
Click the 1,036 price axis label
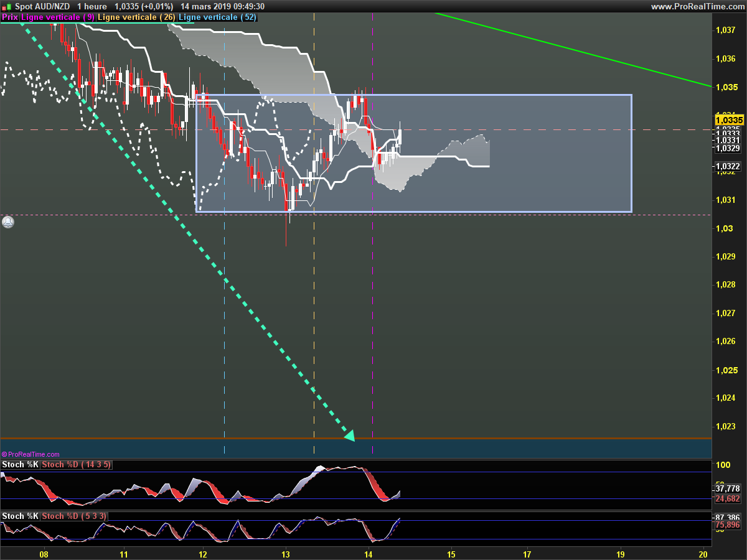726,58
